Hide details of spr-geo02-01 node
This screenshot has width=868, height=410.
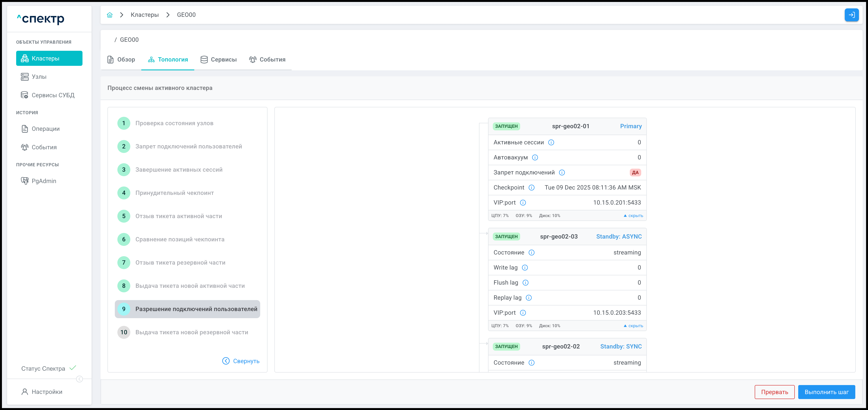[633, 216]
